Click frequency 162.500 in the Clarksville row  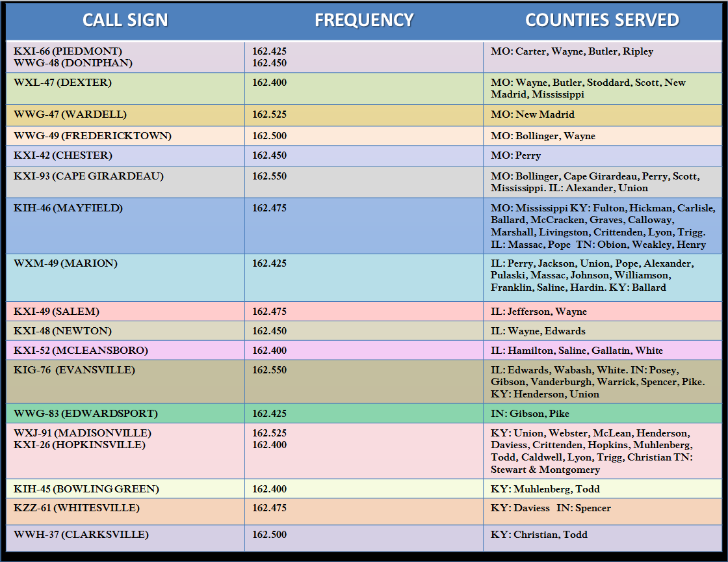(269, 535)
